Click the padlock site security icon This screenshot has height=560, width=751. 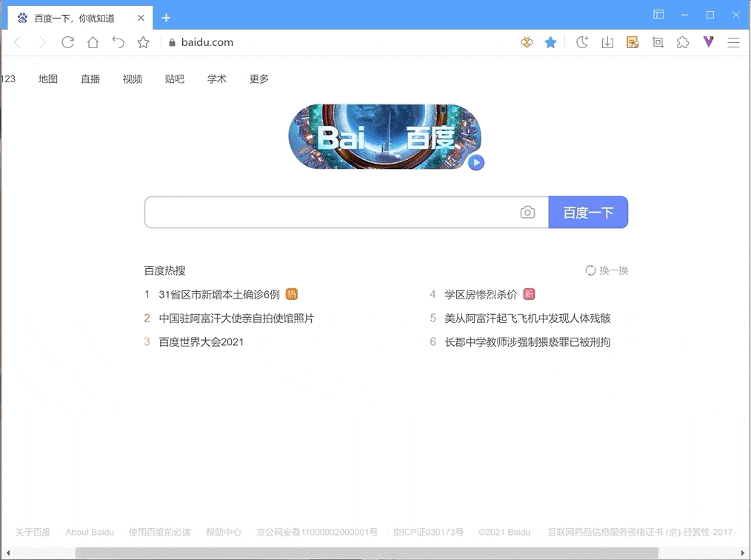[x=172, y=43]
